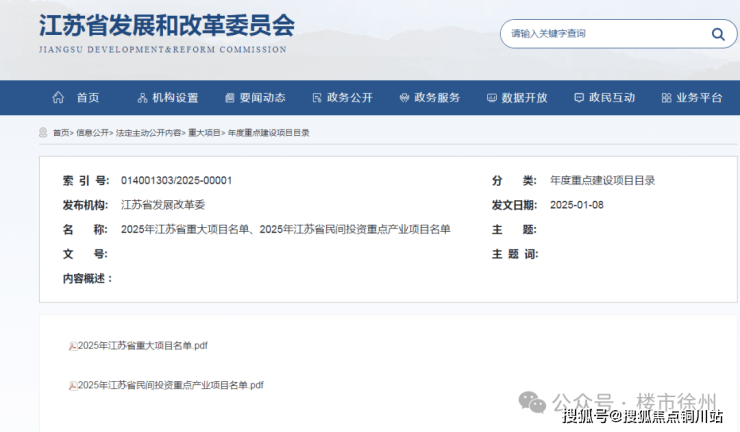Select index number 014001303/2025-00001

[177, 180]
